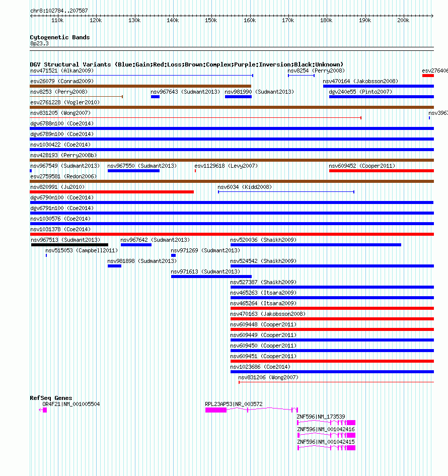The height and width of the screenshot is (476, 448).
Task: Click nsv609451 (Cooper2011) variant label
Action: click(263, 357)
